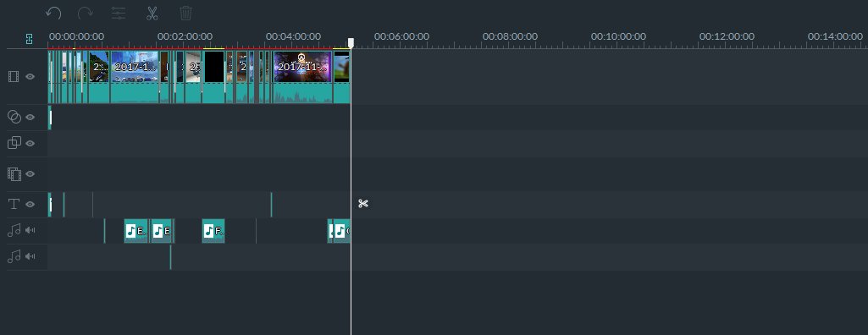
Task: Select the filter clip at track start
Action: click(x=50, y=118)
